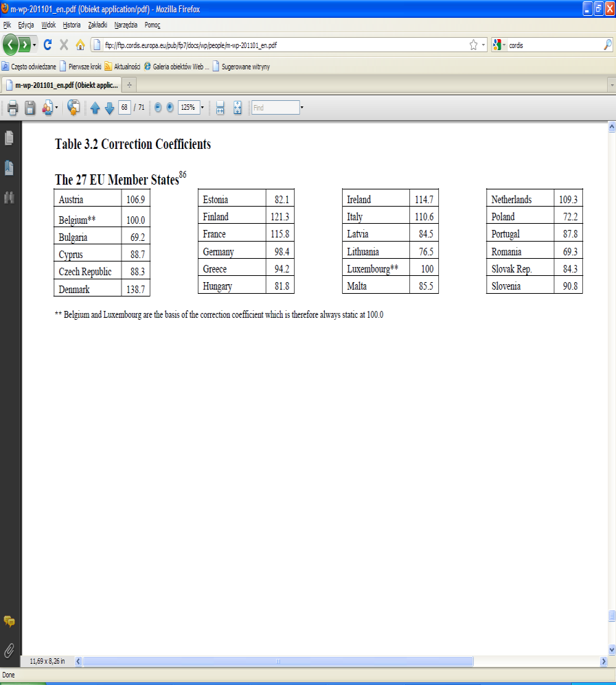616x685 pixels.
Task: Click the Table 3.2 Correction Coefficients heading
Action: (133, 143)
